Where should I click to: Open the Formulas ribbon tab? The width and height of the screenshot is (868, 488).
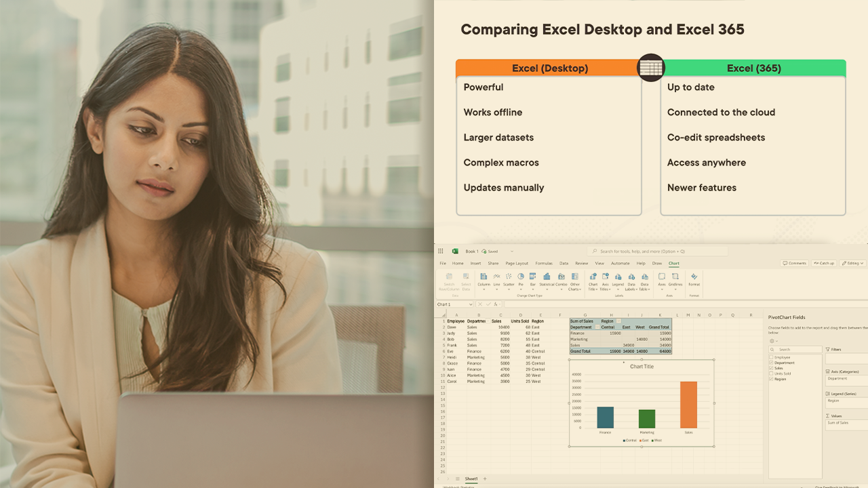543,263
